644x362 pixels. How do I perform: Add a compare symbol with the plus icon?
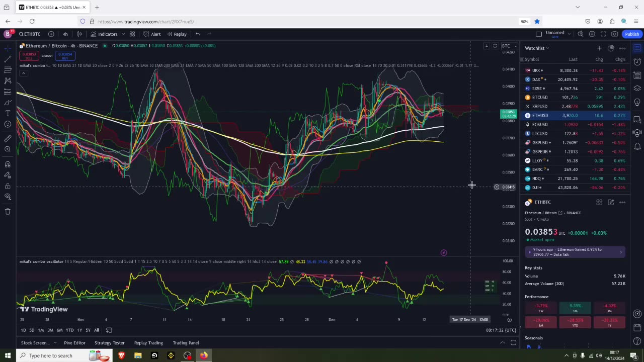coord(51,34)
